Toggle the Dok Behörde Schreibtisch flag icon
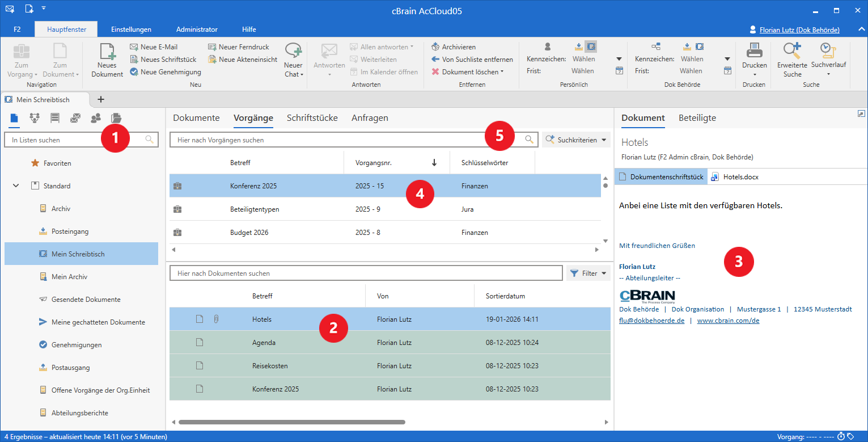Screen dimensions: 868x442 click(x=700, y=47)
